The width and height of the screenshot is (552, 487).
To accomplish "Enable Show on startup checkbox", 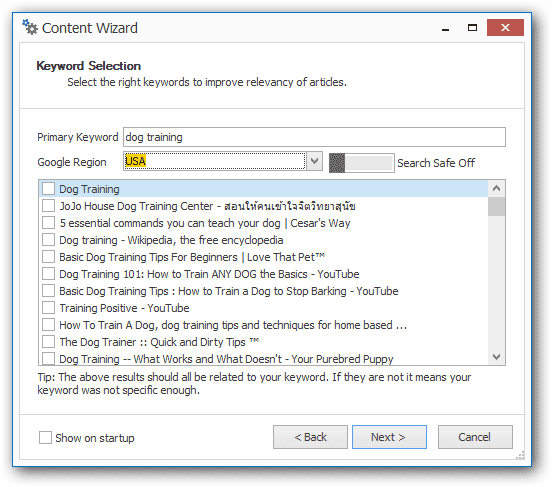I will [45, 438].
